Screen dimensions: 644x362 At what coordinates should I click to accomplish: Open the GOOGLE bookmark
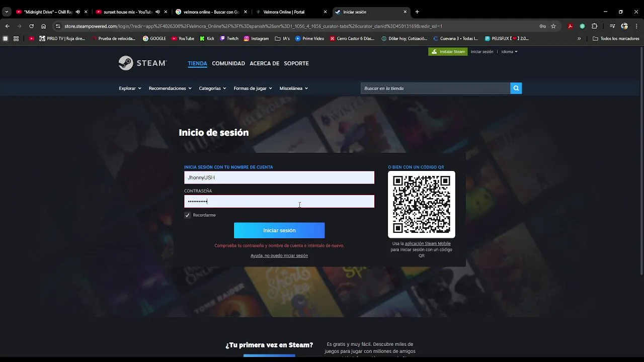coord(154,38)
